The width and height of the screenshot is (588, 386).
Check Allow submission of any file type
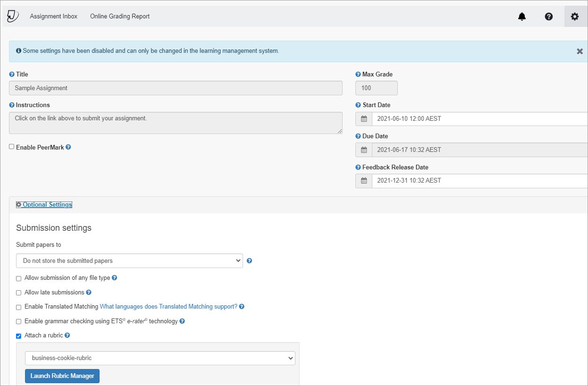click(x=19, y=278)
